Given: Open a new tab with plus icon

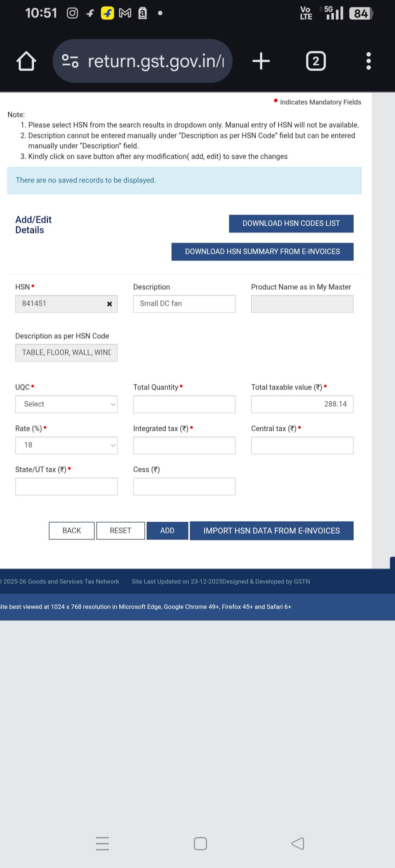Looking at the screenshot, I should pos(261,61).
